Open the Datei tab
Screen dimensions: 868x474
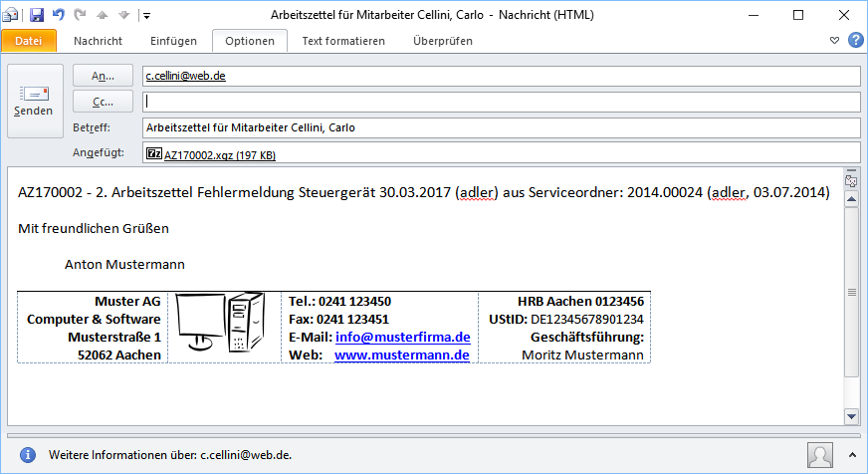(29, 41)
